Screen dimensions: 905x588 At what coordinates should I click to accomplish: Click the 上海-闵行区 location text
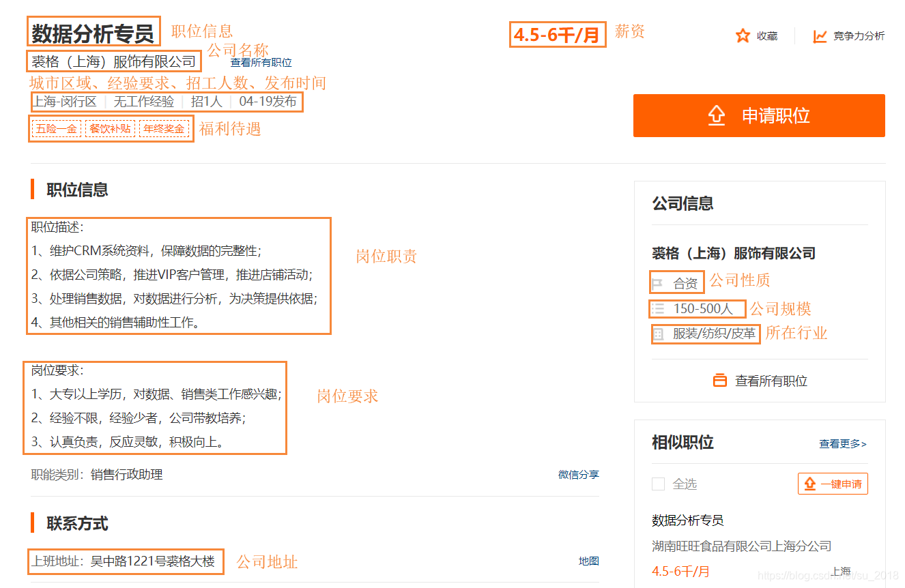65,102
